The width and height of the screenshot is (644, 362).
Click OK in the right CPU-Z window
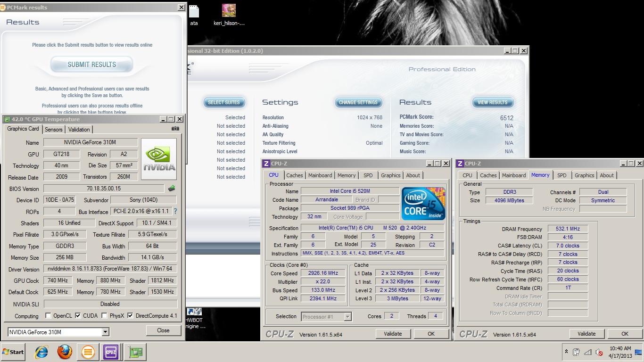(x=625, y=334)
